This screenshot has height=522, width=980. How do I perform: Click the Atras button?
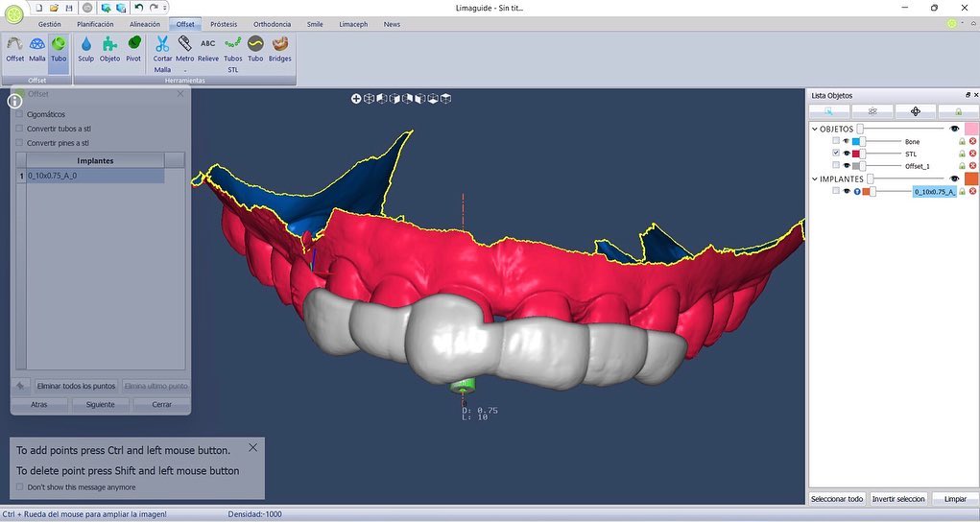tap(39, 405)
